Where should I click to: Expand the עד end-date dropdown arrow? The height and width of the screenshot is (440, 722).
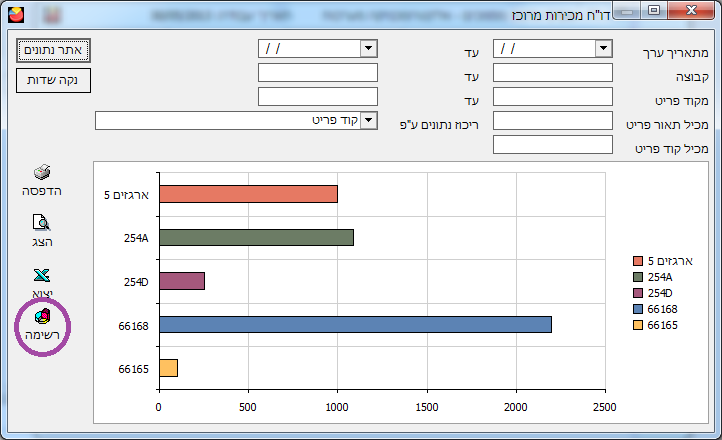367,48
